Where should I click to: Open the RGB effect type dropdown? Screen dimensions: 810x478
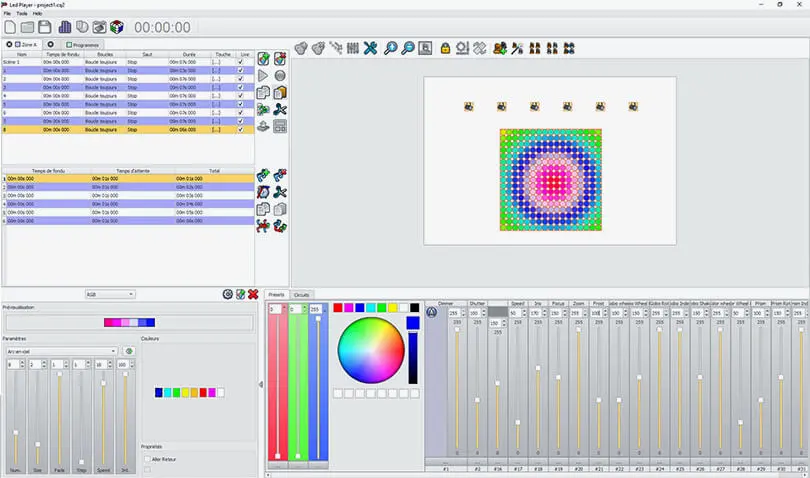(110, 294)
